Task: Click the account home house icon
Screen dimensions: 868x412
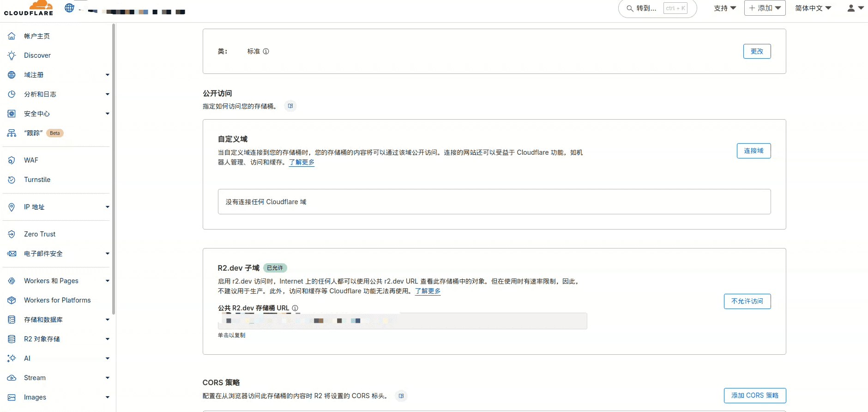Action: [x=12, y=36]
